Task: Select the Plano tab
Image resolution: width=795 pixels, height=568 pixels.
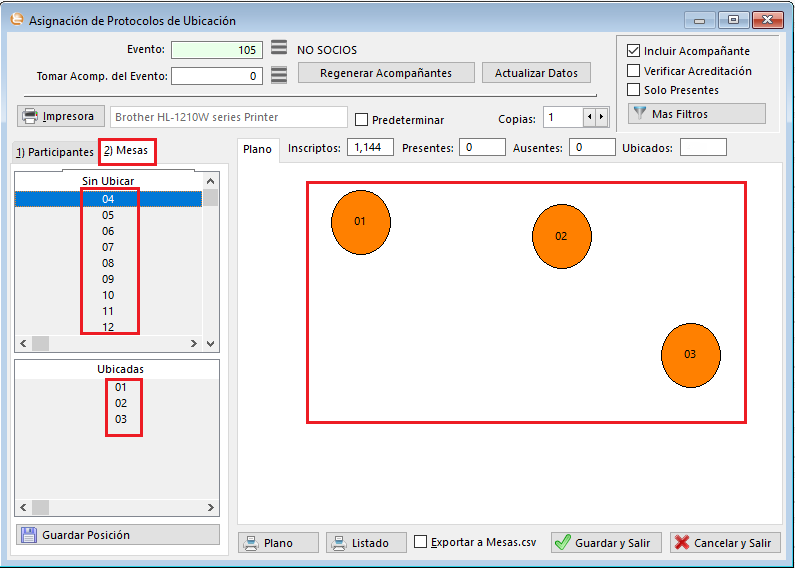Action: coord(257,149)
